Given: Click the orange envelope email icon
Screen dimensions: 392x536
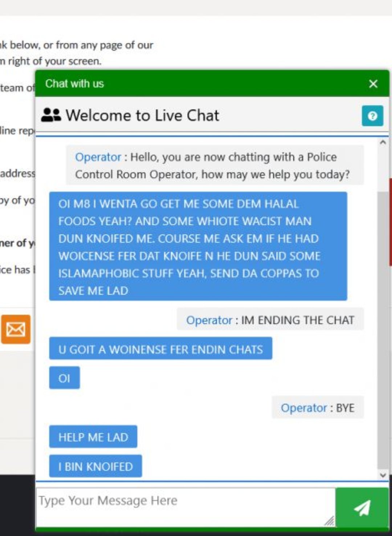Looking at the screenshot, I should tap(16, 329).
